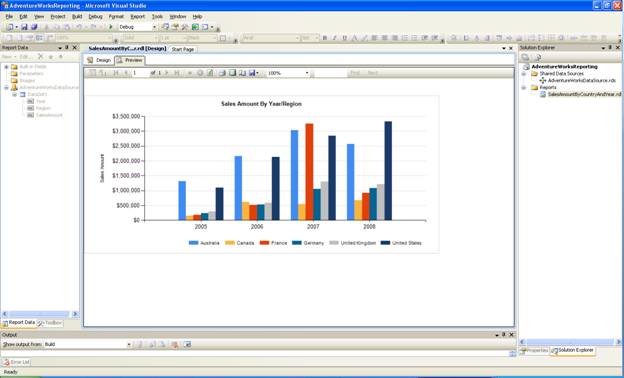Click the Next button in preview toolbar
Viewport: 624px width, 378px height.
tap(372, 73)
